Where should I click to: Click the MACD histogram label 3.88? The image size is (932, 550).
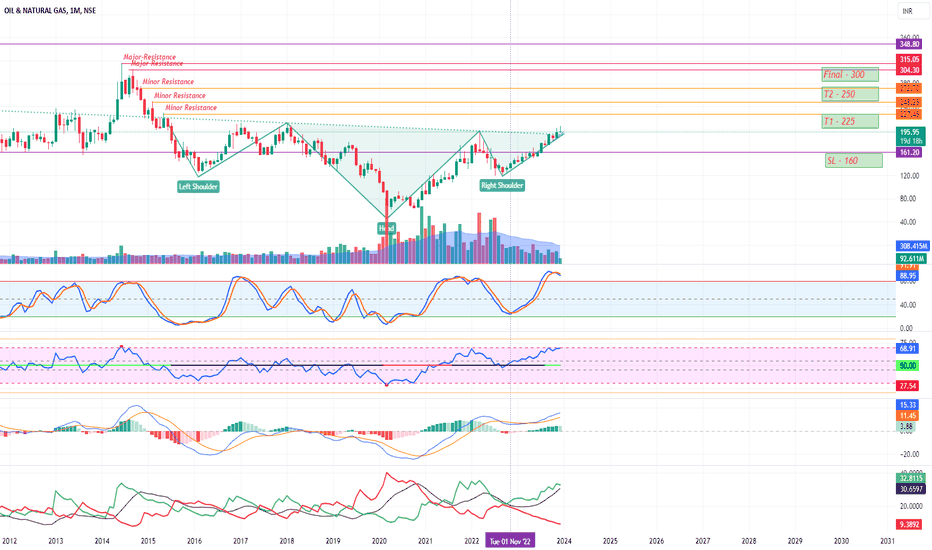click(906, 426)
